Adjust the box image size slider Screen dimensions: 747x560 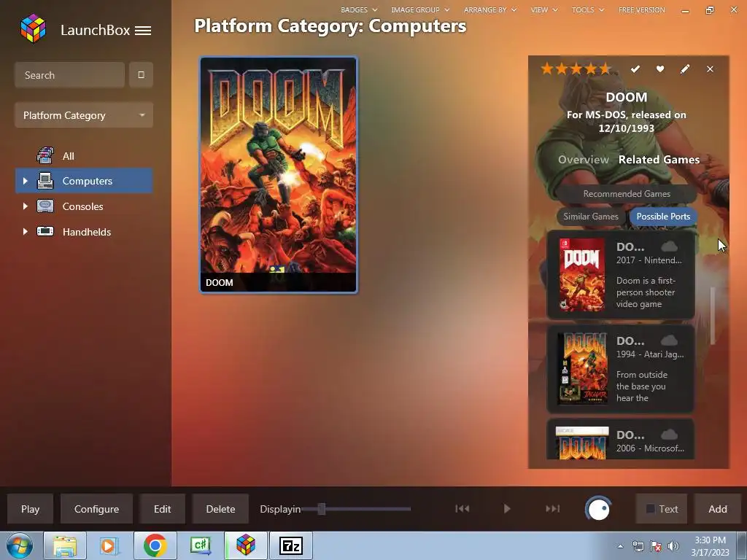coord(322,509)
